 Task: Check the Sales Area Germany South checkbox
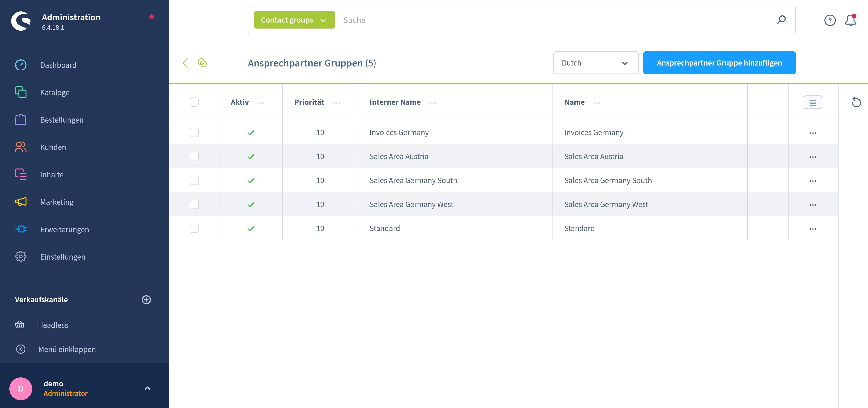tap(194, 180)
